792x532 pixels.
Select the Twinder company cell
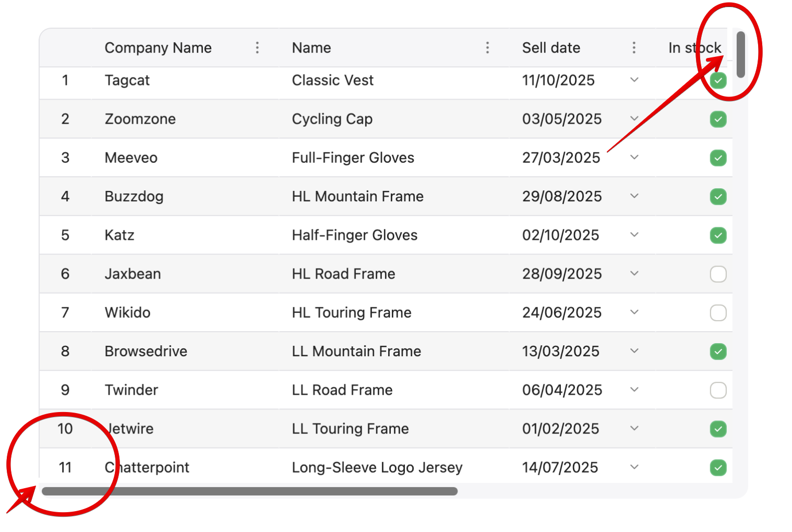click(185, 390)
